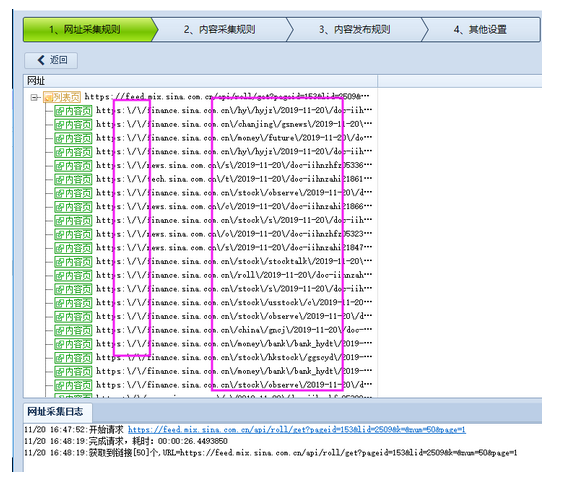
Task: Click 内容页 icon of stock/stocktalk row
Action: coord(73,262)
